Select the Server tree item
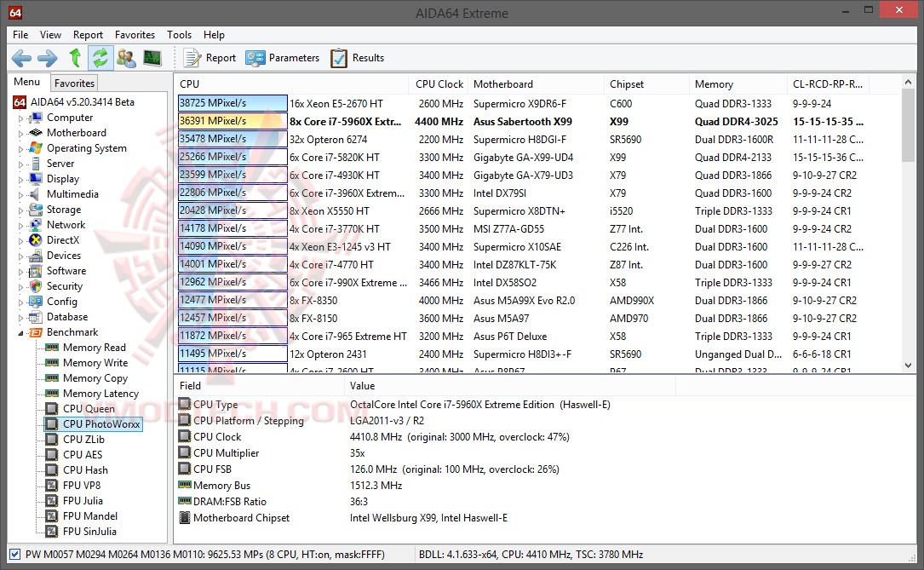This screenshot has height=570, width=924. click(x=60, y=164)
